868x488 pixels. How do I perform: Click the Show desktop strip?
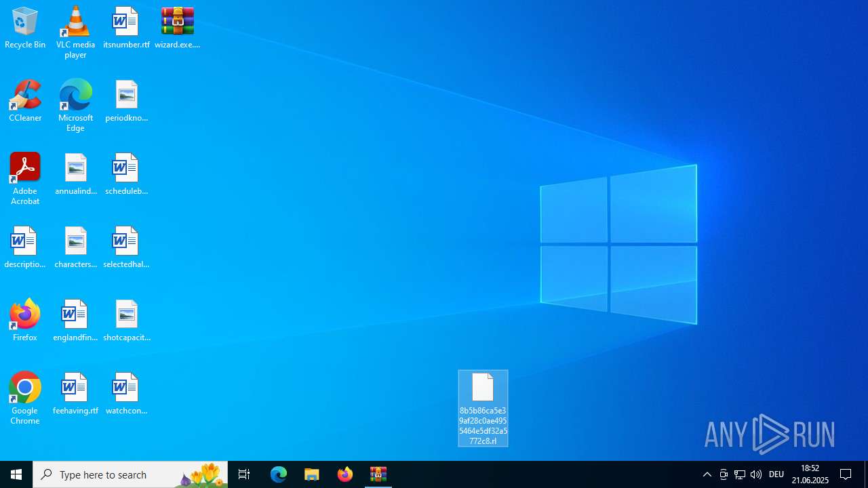point(866,474)
